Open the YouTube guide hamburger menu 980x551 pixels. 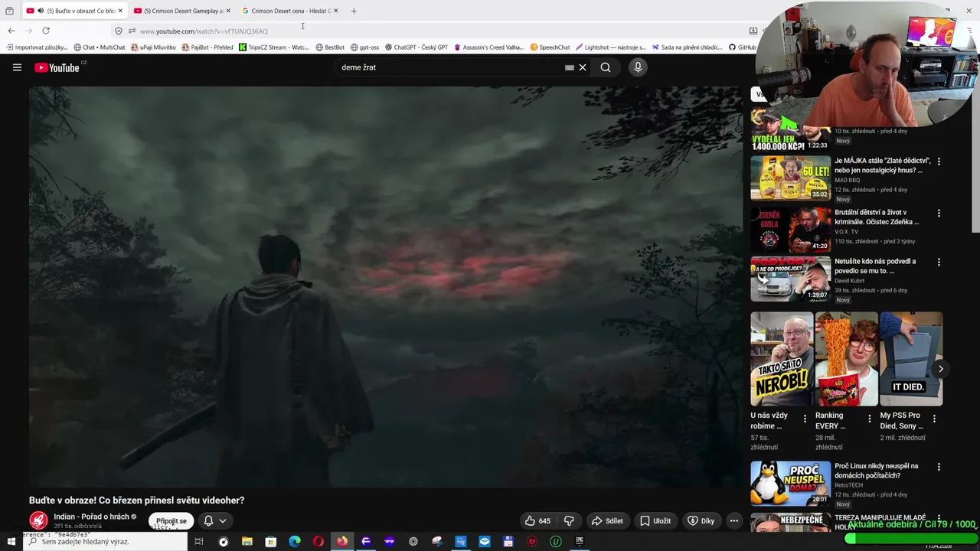[17, 67]
